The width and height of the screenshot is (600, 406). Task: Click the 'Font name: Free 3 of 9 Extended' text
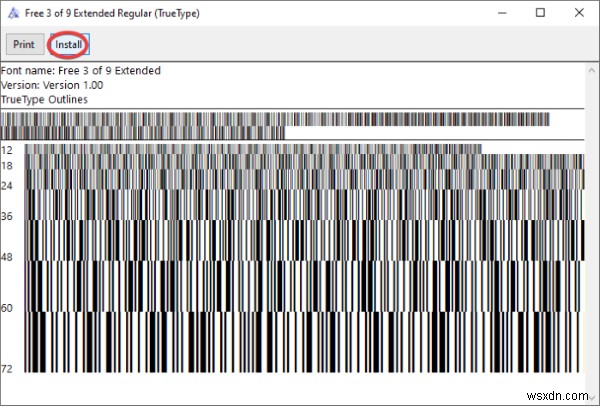(81, 71)
